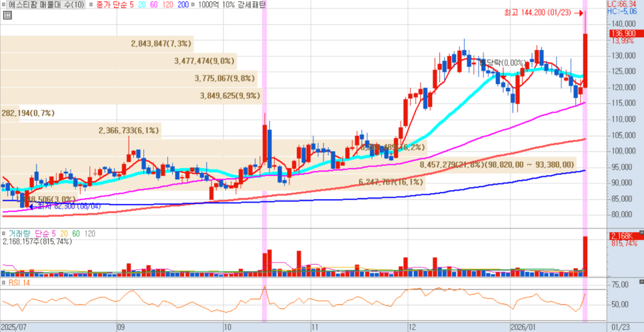Click the 2026/01 date axis label
644x332 pixels.
pyautogui.click(x=523, y=328)
